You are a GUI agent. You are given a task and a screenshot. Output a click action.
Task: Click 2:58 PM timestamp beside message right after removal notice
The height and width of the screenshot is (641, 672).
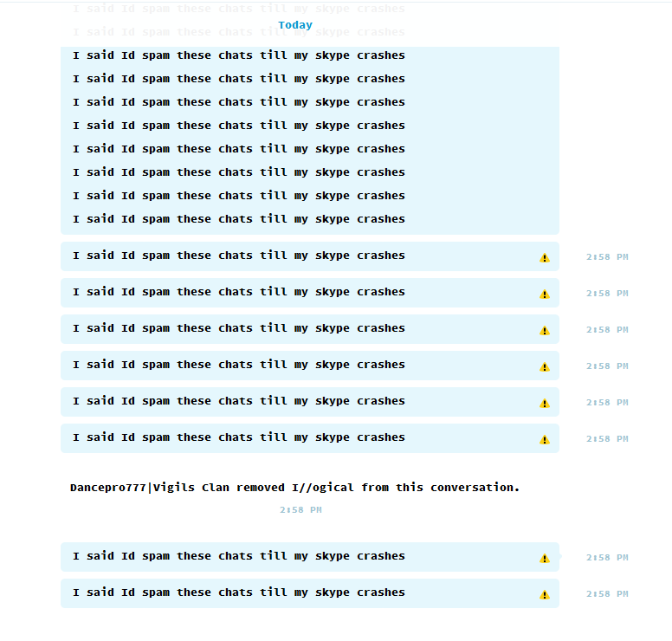tap(607, 557)
